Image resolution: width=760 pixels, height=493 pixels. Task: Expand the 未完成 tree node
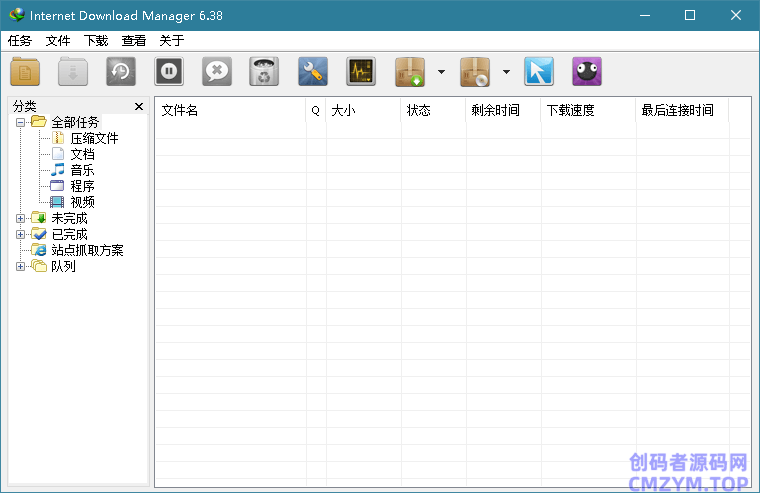coord(21,218)
